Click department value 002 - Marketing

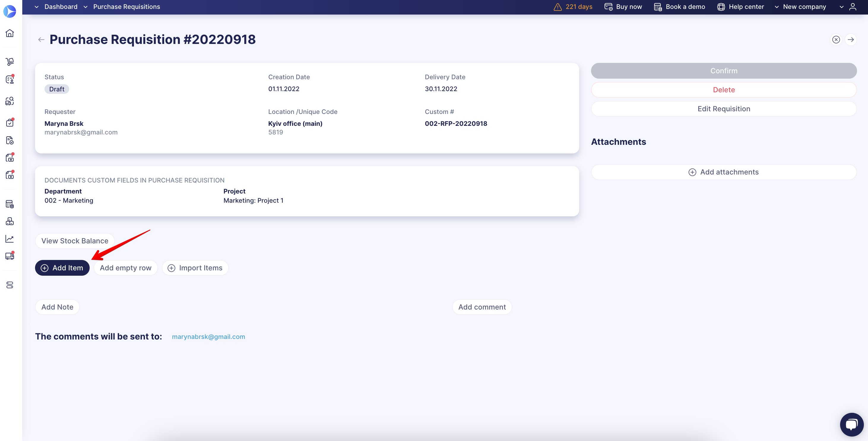(x=69, y=200)
